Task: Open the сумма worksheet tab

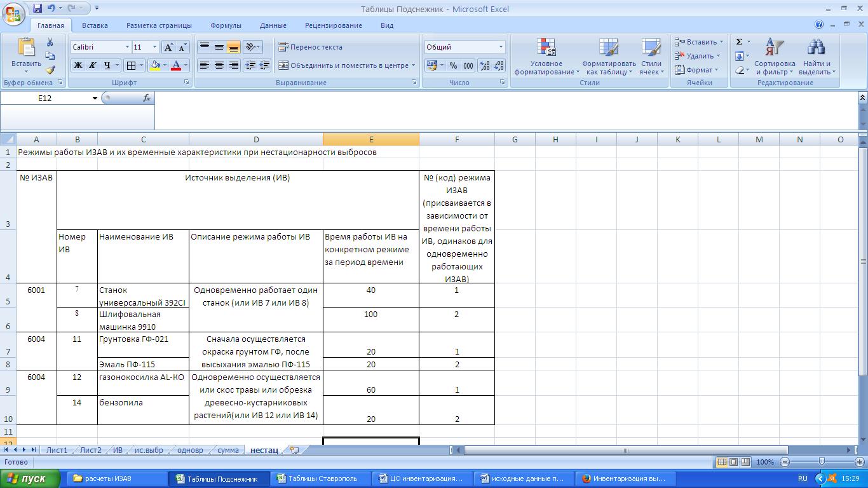Action: pos(227,450)
